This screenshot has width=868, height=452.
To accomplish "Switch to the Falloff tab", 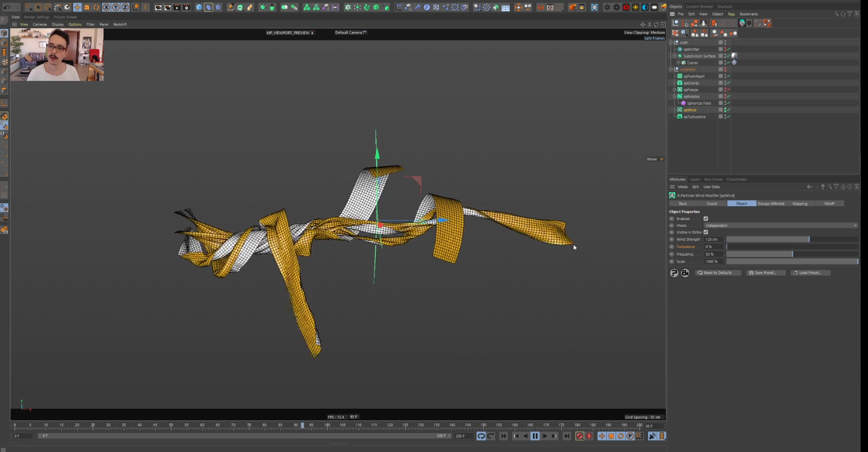I will [829, 204].
